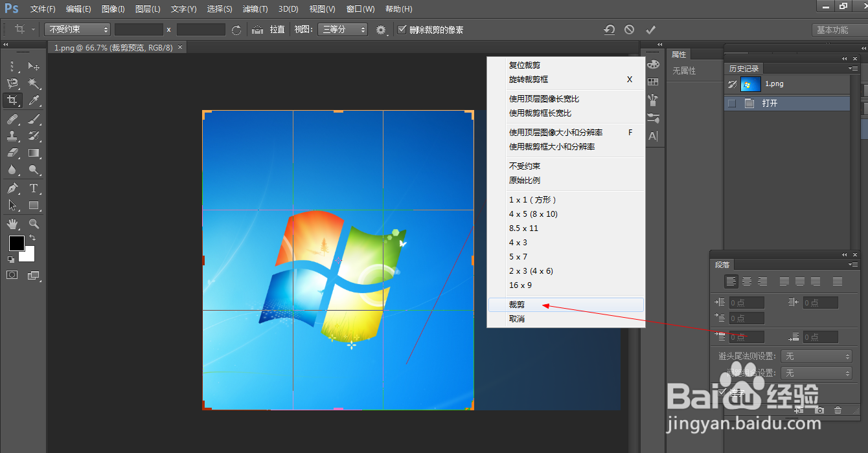Select the Hand tool
This screenshot has width=868, height=453.
pyautogui.click(x=12, y=224)
